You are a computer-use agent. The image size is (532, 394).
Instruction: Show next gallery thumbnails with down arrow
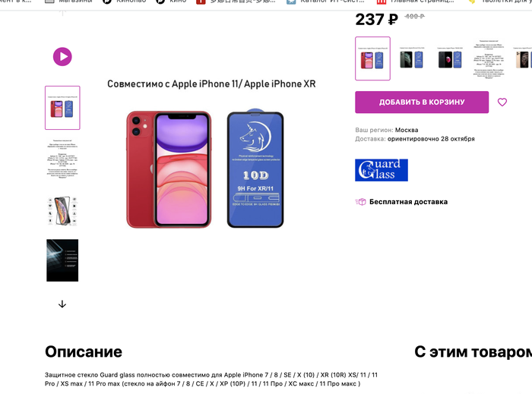[x=62, y=304]
